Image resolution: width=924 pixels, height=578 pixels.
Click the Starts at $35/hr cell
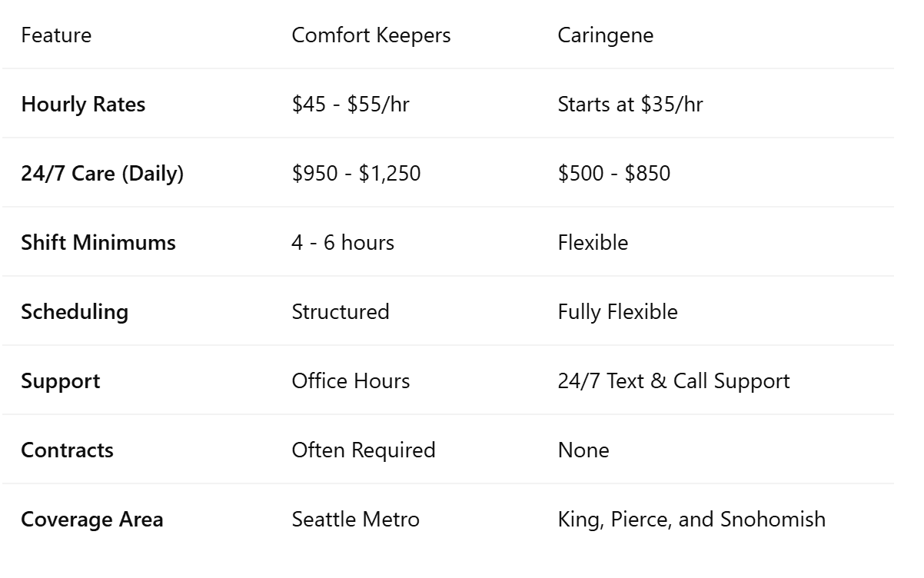tap(630, 105)
